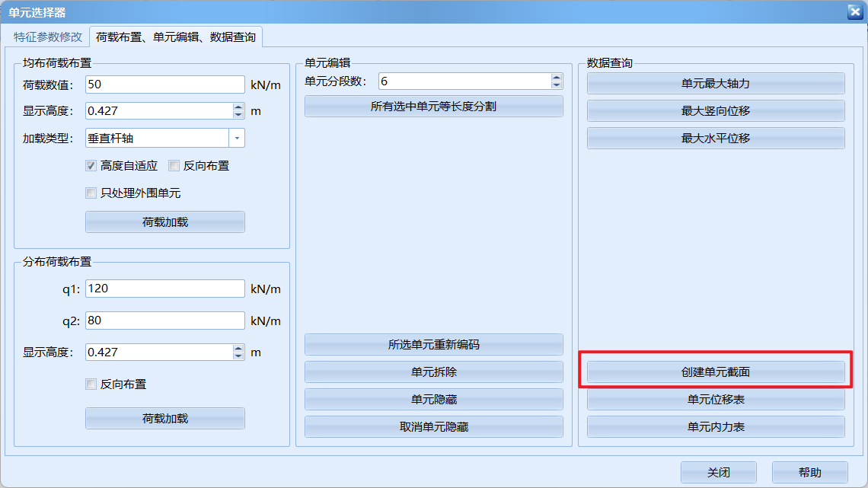Screen dimensions: 868x488
Task: Toggle the 高度自适应 checkbox
Action: [x=91, y=165]
